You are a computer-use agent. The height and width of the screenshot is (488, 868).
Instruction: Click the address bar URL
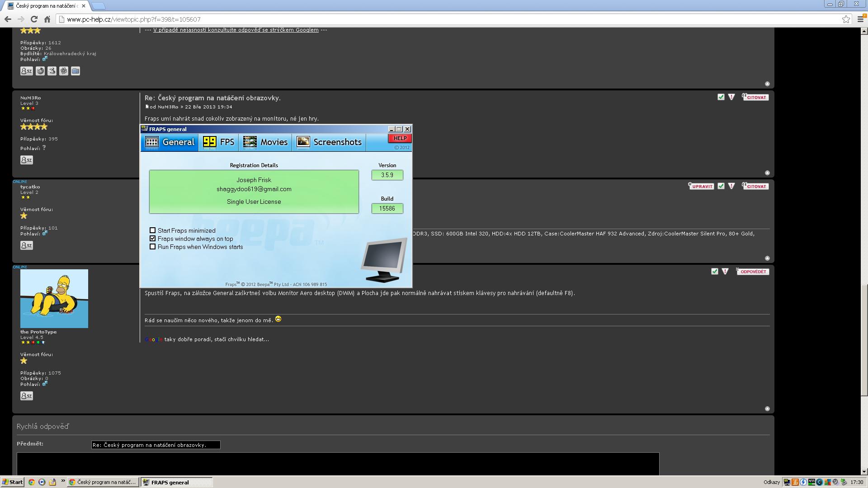click(133, 19)
